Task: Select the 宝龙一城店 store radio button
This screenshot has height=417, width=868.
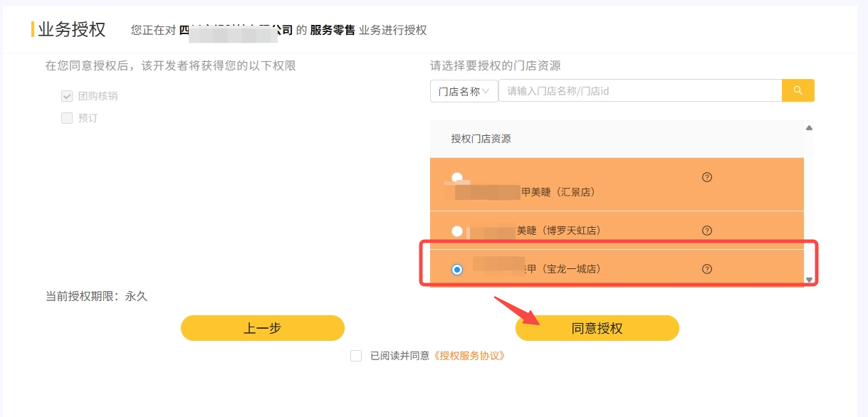Action: 457,269
